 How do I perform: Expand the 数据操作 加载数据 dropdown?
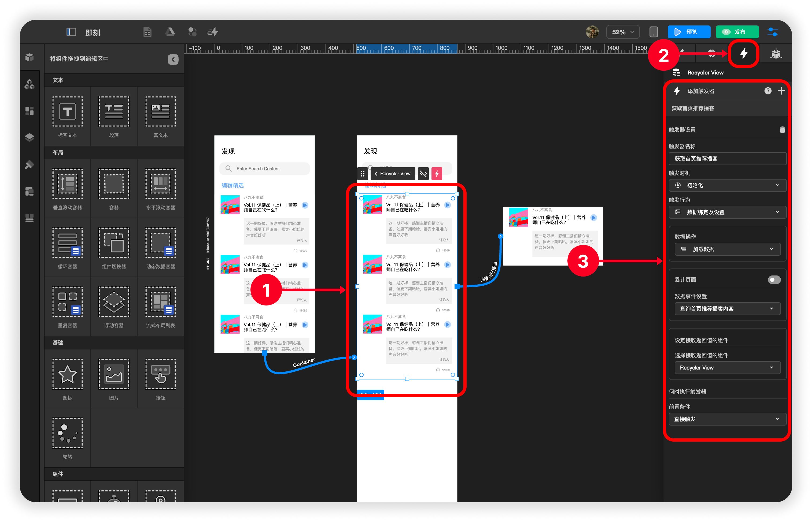pos(727,249)
